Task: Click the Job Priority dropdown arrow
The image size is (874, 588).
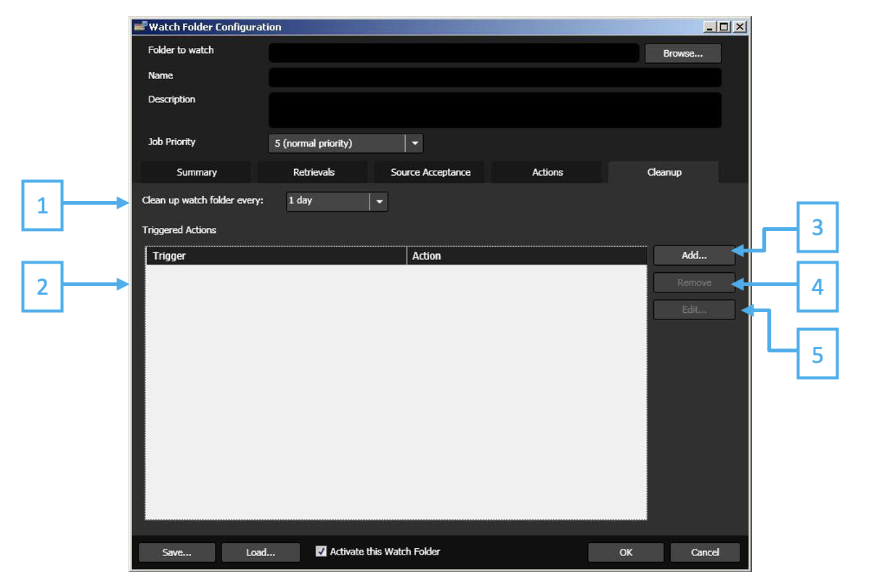Action: [x=414, y=143]
